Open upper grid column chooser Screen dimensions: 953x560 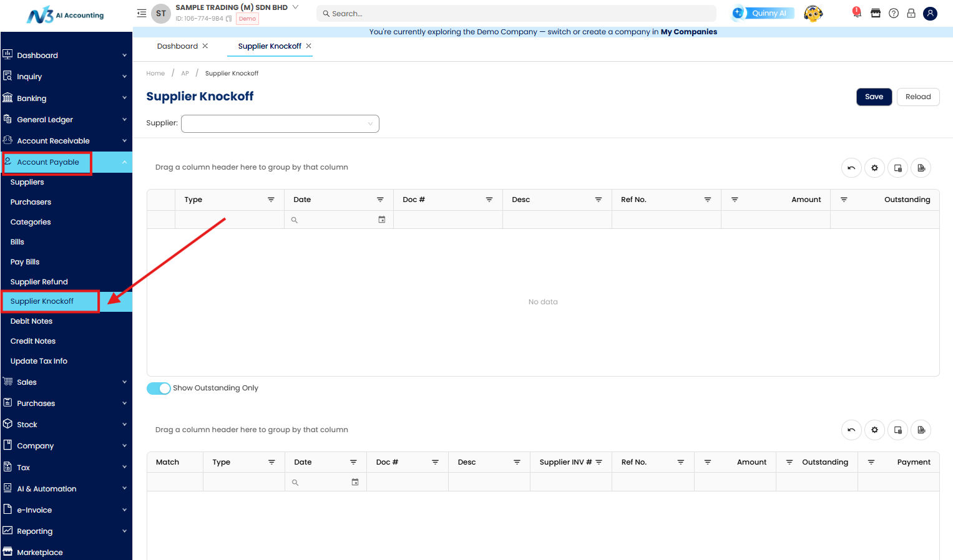pos(897,168)
